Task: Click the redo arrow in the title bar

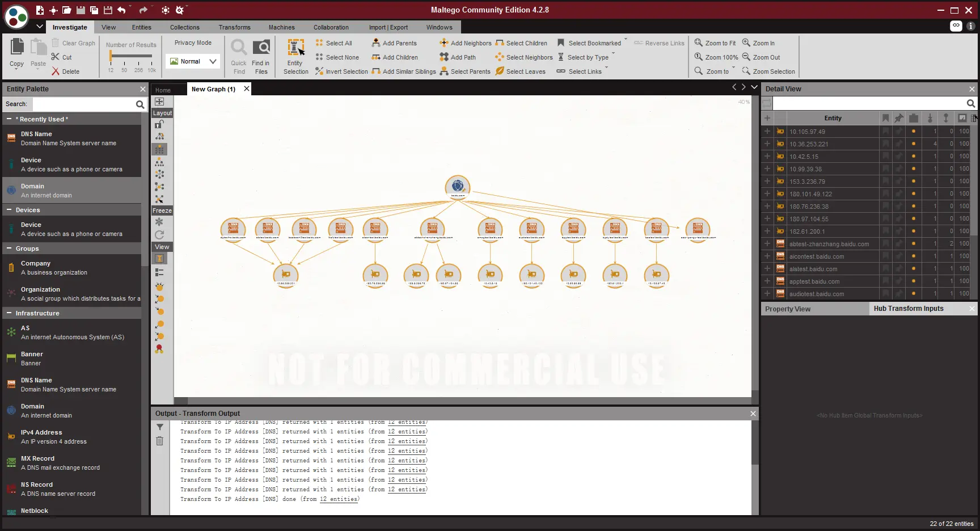Action: 143,10
